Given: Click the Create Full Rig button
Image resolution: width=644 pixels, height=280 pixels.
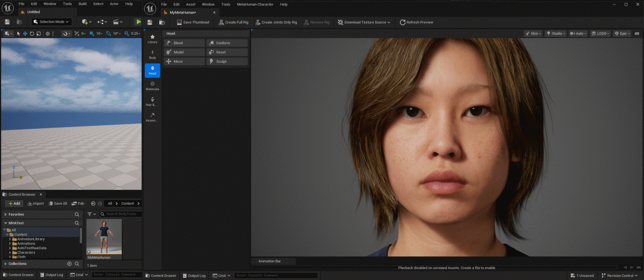Looking at the screenshot, I should 233,22.
